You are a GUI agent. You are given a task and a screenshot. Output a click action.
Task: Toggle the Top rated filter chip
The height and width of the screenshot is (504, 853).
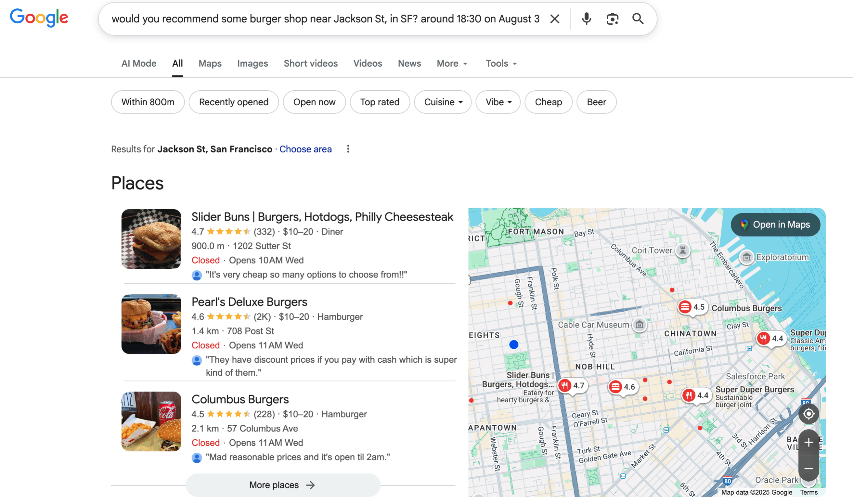click(380, 102)
